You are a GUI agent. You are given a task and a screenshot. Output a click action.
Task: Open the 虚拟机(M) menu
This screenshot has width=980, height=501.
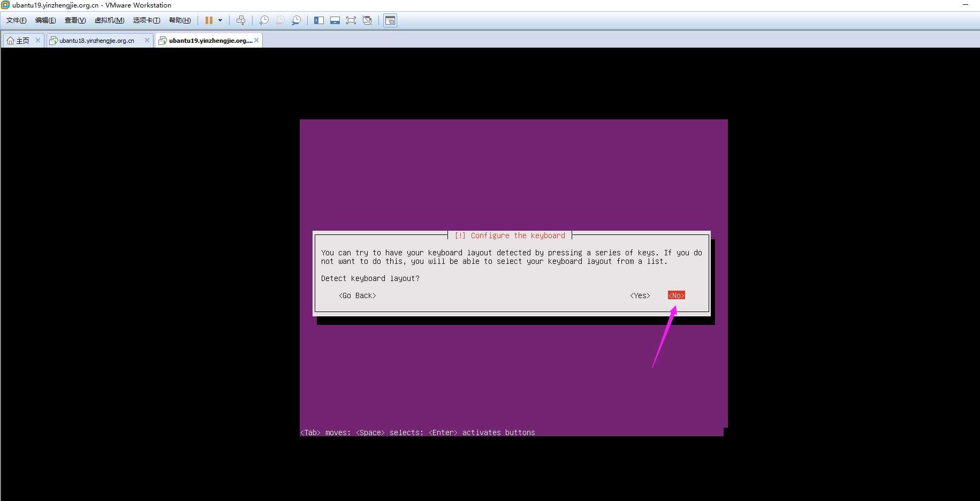click(109, 20)
